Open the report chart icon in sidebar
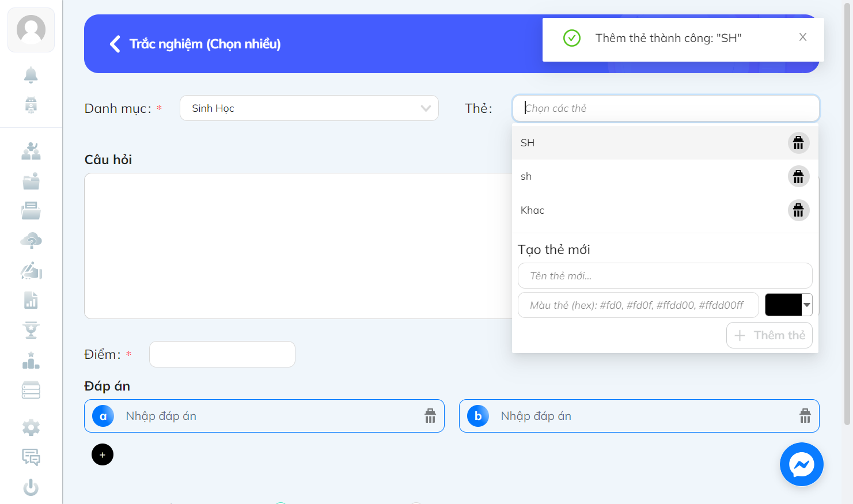 pos(31,300)
